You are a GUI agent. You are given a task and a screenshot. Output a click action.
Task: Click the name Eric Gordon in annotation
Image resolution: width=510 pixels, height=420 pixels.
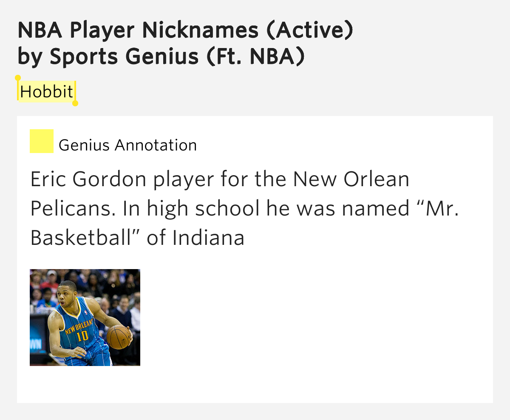pyautogui.click(x=89, y=179)
